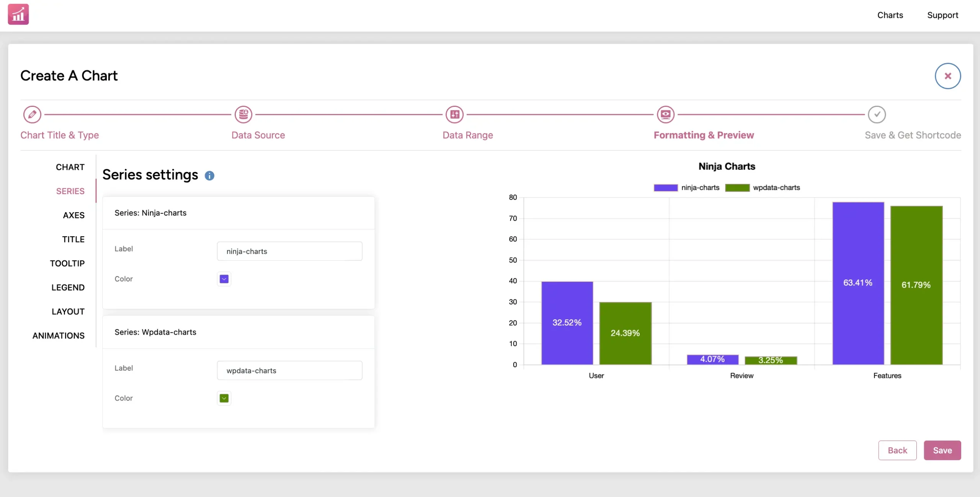Open the AXES settings tab

[74, 215]
